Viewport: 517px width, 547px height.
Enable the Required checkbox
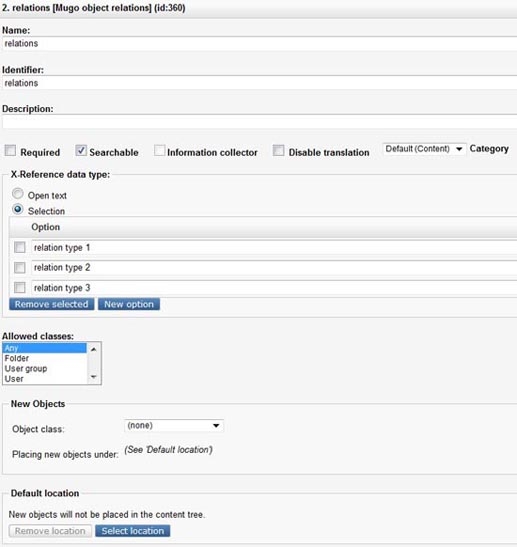tap(10, 151)
